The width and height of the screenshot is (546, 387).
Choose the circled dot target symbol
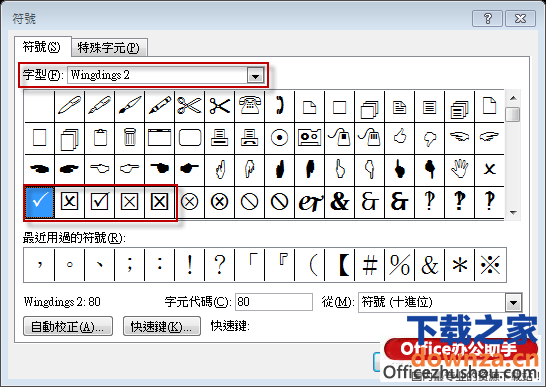tap(279, 138)
